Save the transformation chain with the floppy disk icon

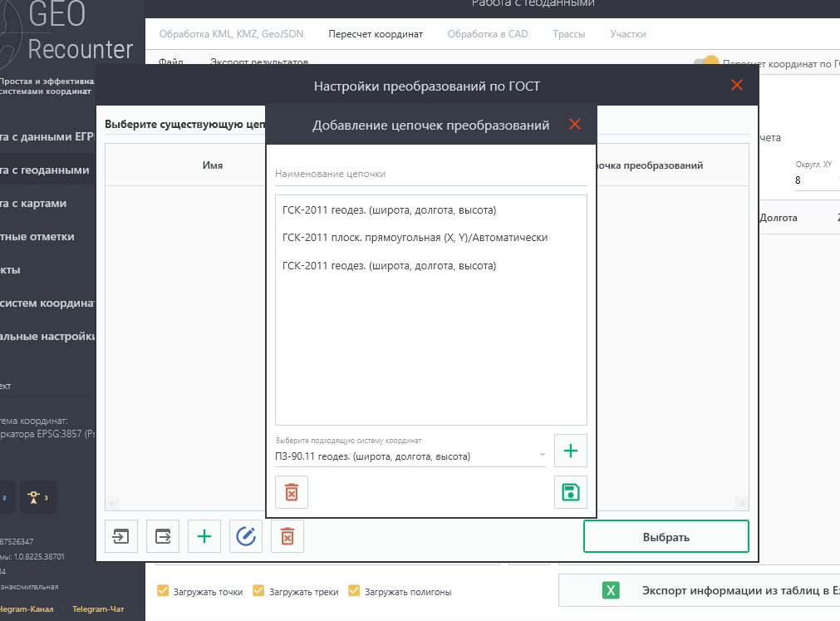coord(571,492)
